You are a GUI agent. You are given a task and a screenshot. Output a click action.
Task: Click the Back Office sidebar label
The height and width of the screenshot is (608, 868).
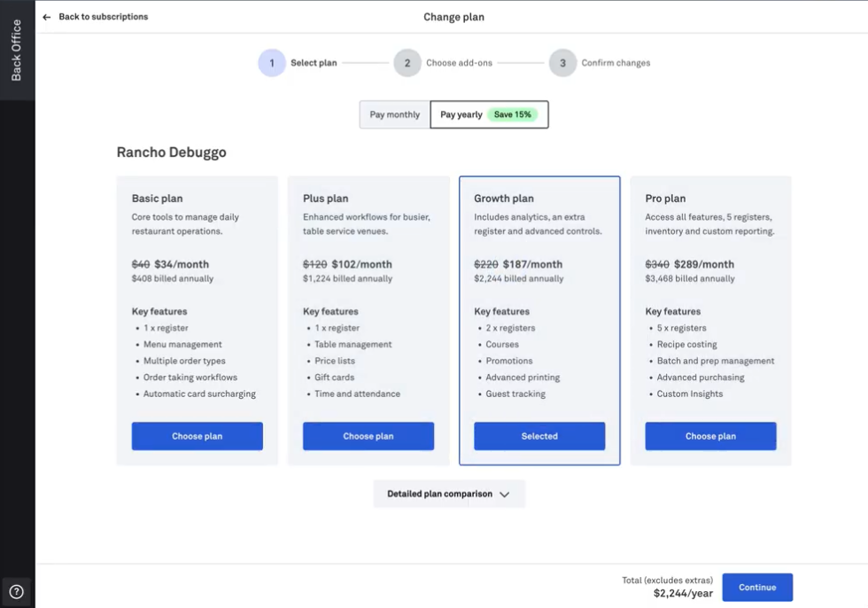pyautogui.click(x=17, y=50)
